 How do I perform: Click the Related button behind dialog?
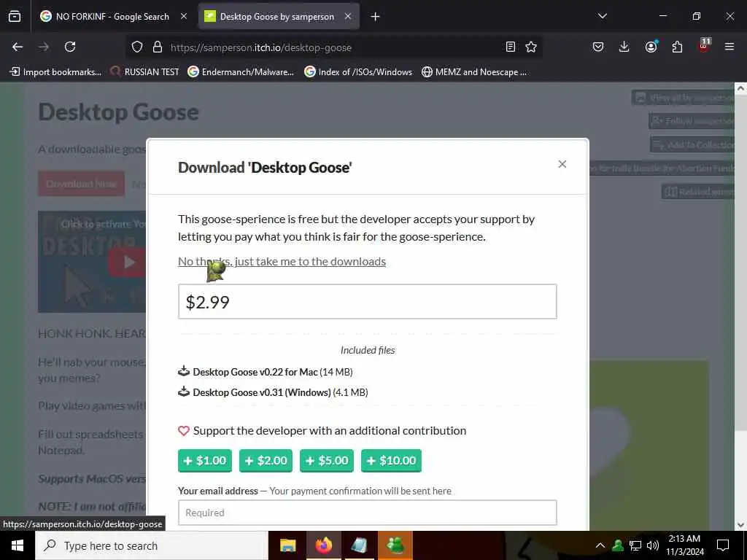pyautogui.click(x=698, y=192)
